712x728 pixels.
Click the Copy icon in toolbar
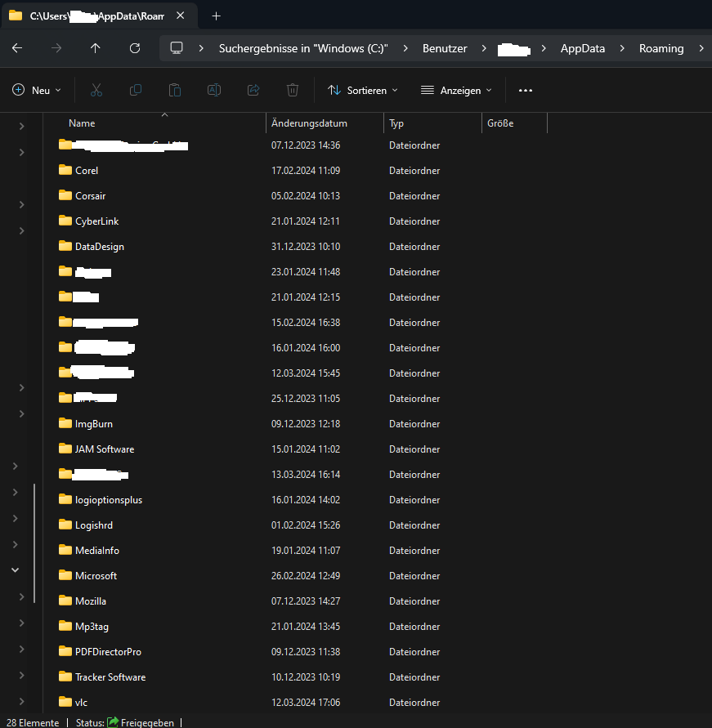pos(136,90)
